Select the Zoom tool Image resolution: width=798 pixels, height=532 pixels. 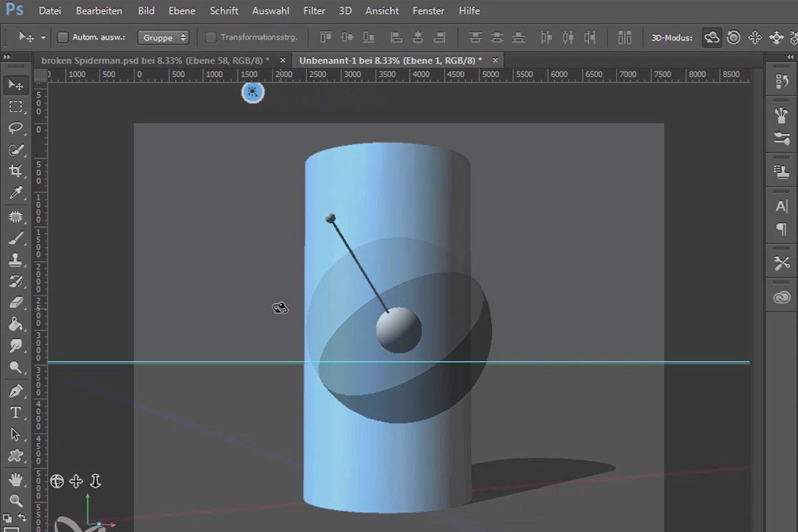click(16, 501)
